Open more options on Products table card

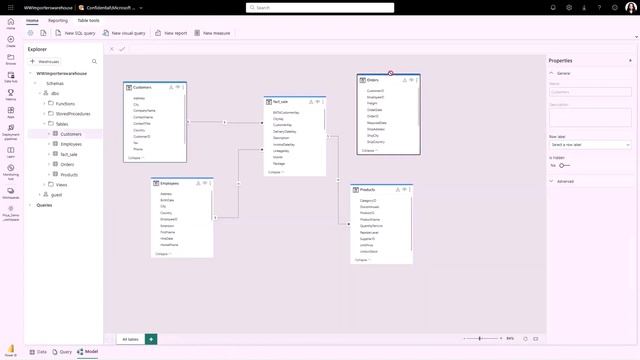410,190
